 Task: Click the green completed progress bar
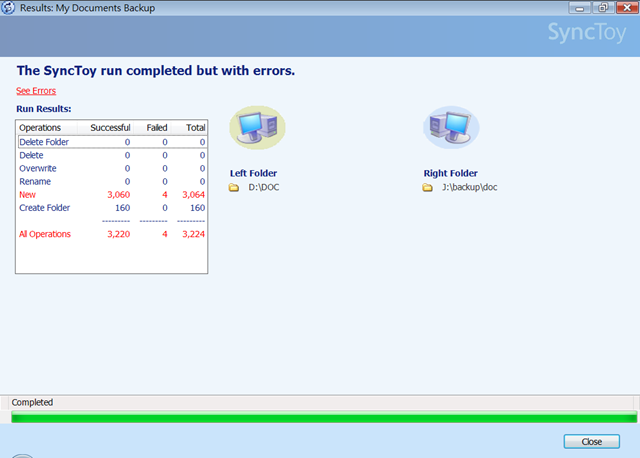[324, 417]
